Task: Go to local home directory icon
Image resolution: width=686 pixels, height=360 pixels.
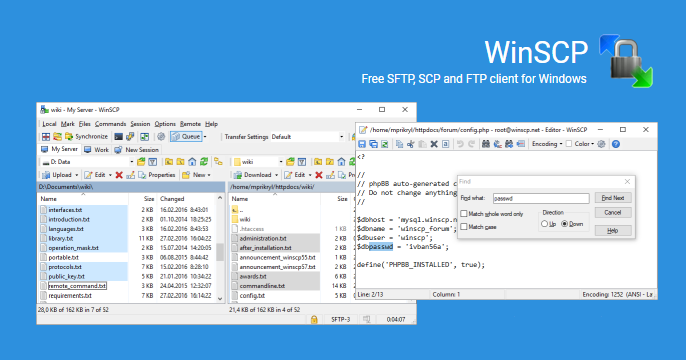Action: [x=192, y=162]
